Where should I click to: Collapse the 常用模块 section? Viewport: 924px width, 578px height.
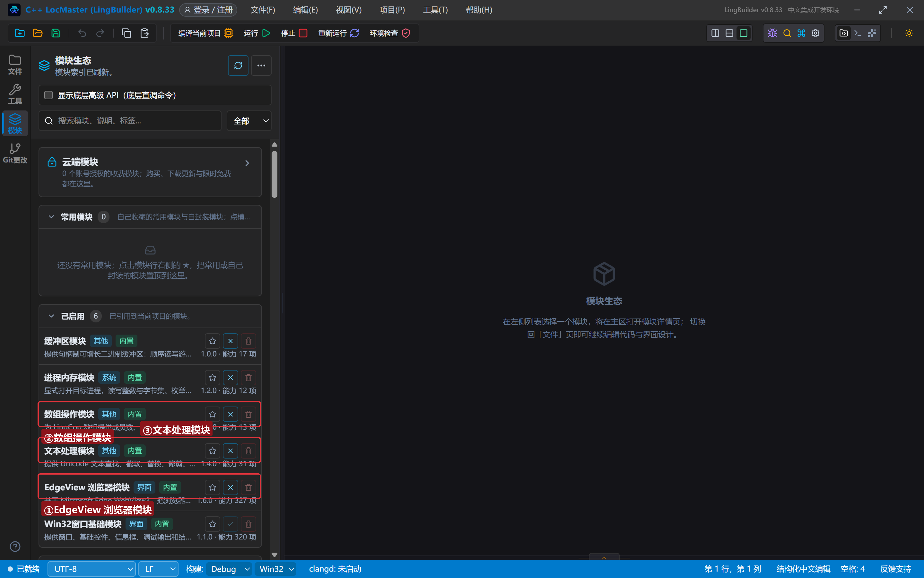pos(51,217)
